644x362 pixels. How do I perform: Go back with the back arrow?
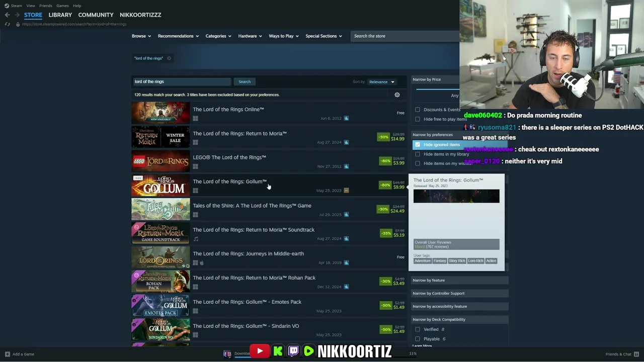pyautogui.click(x=7, y=15)
